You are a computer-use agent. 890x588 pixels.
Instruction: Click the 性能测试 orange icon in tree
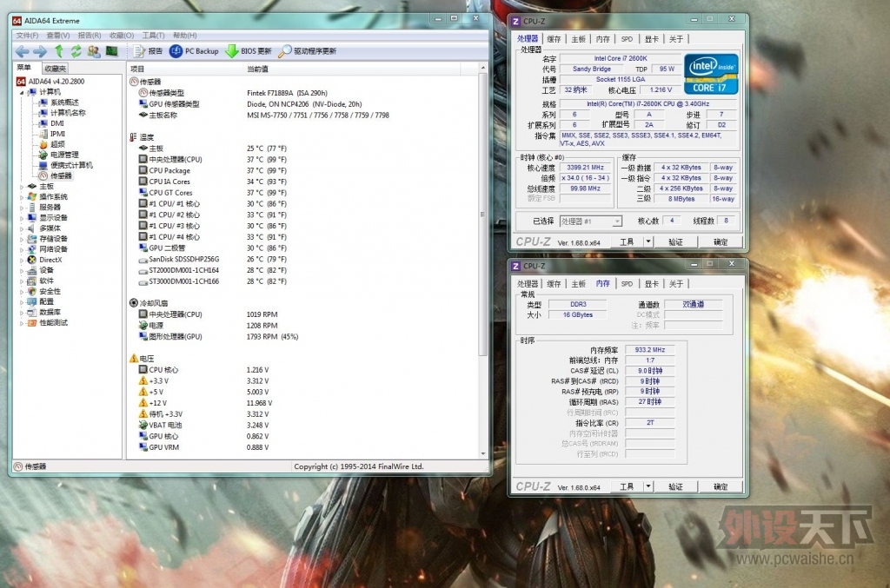(32, 322)
